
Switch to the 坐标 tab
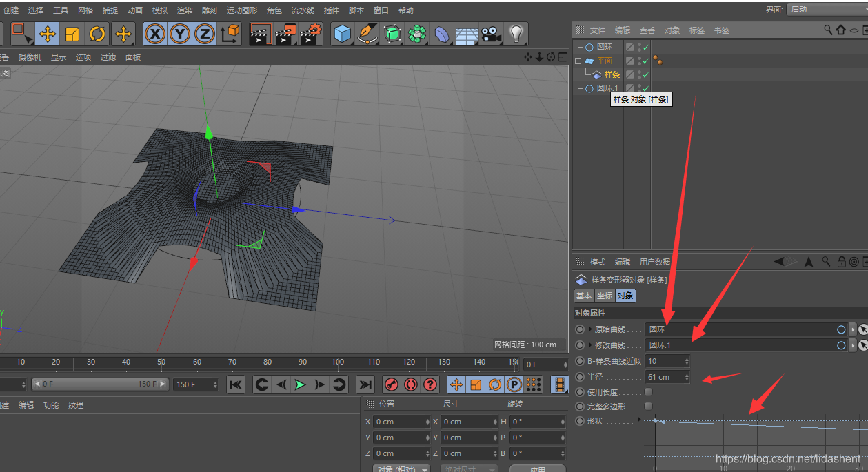(x=604, y=296)
